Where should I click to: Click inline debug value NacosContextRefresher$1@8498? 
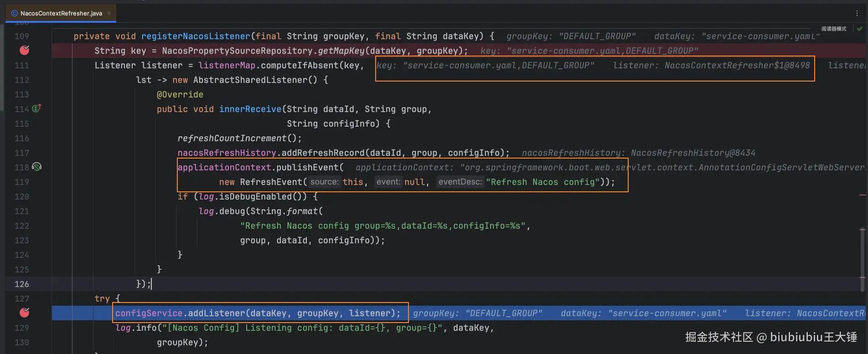(x=737, y=65)
